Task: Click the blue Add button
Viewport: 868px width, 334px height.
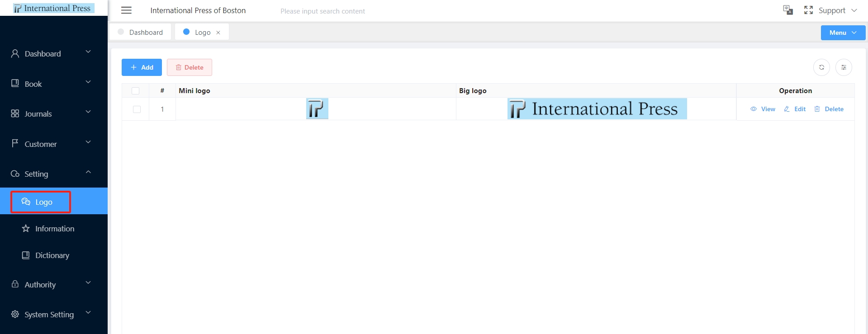Action: (x=142, y=67)
